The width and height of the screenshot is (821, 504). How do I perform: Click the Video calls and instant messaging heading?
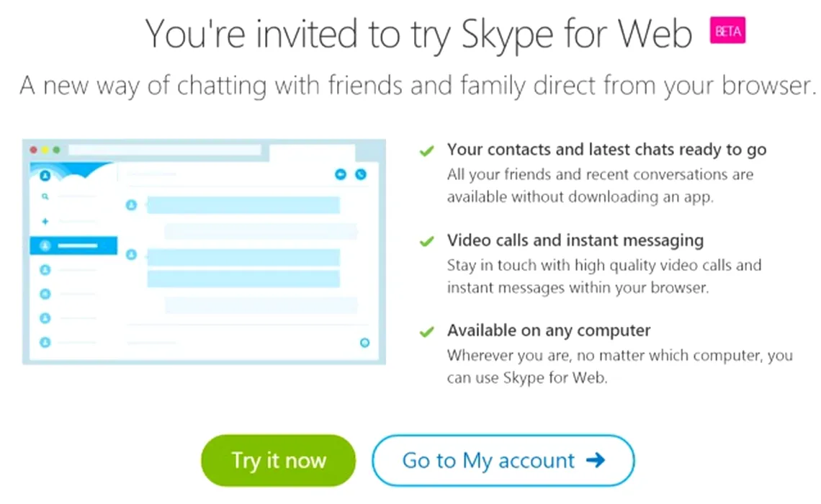pos(575,240)
